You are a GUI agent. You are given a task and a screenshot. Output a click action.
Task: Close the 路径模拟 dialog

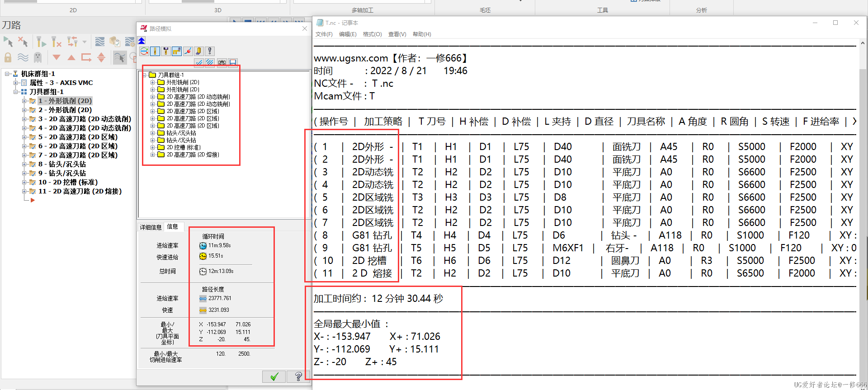(x=305, y=28)
